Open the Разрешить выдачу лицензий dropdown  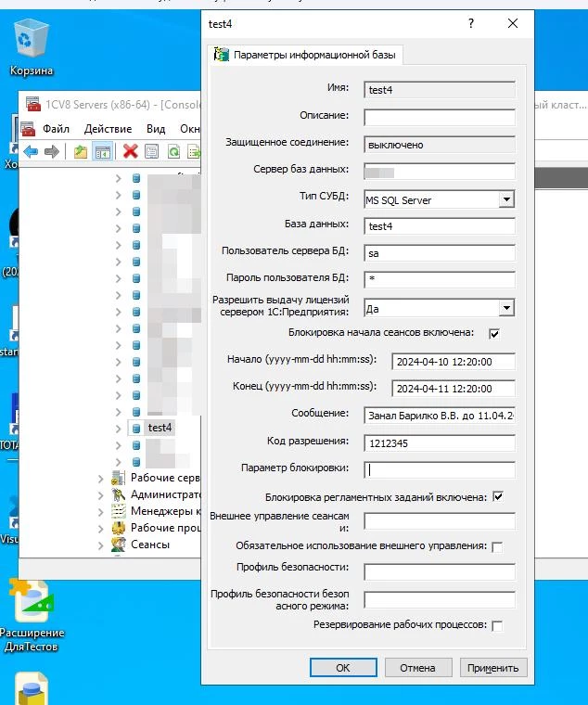(506, 308)
